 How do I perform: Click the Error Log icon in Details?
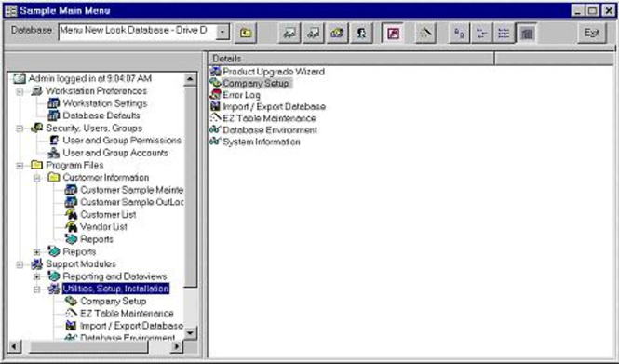[216, 95]
